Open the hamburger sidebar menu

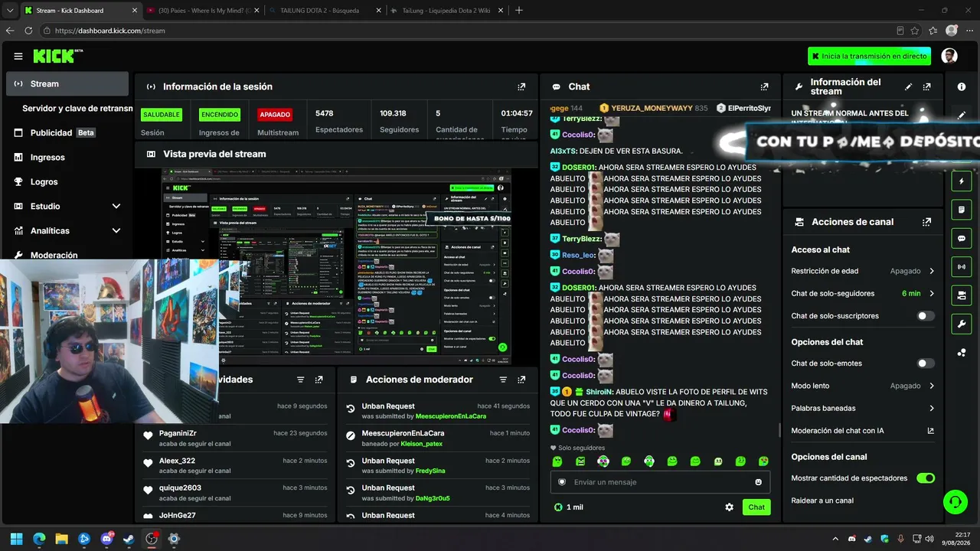tap(18, 56)
